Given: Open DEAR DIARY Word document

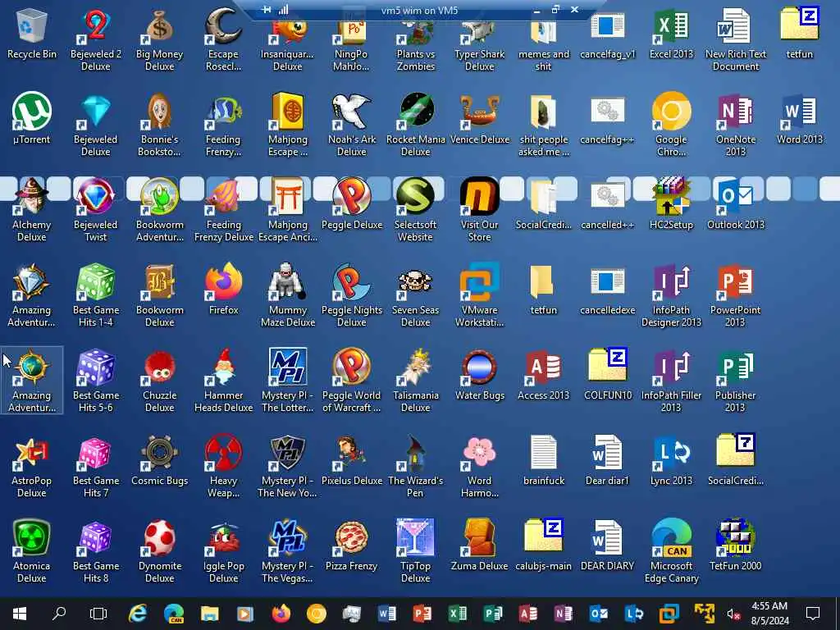Looking at the screenshot, I should click(608, 545).
